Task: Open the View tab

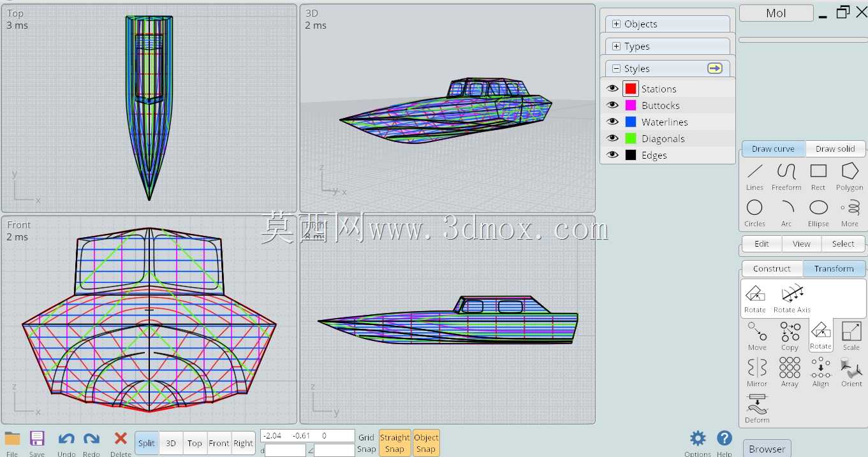Action: point(801,243)
